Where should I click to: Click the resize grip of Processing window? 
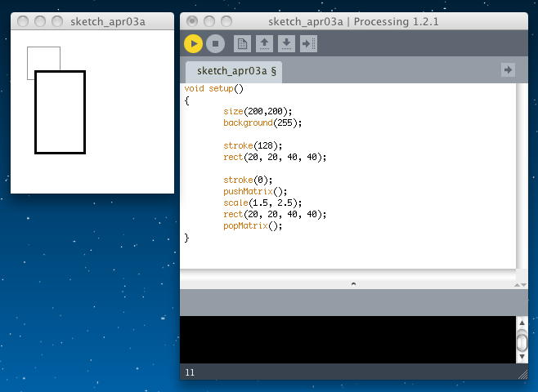click(x=522, y=373)
